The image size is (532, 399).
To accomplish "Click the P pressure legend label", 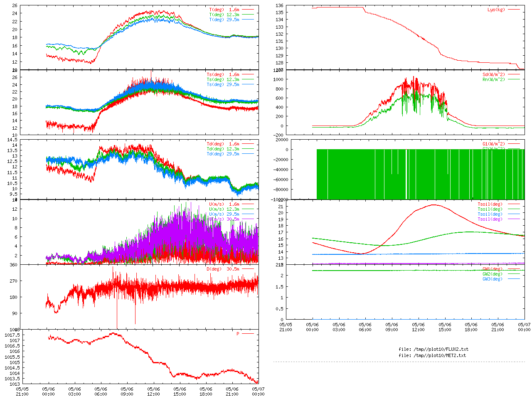I will pos(238,334).
